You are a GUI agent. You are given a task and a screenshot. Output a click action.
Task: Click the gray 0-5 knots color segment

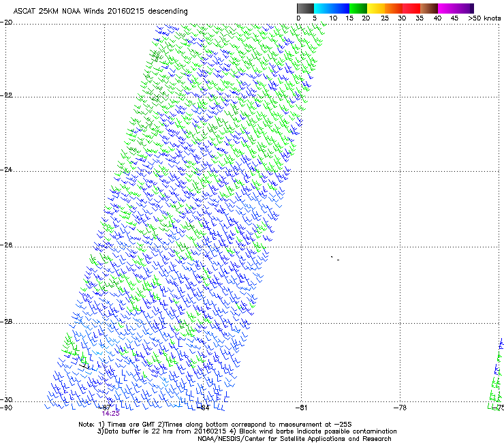coord(305,8)
